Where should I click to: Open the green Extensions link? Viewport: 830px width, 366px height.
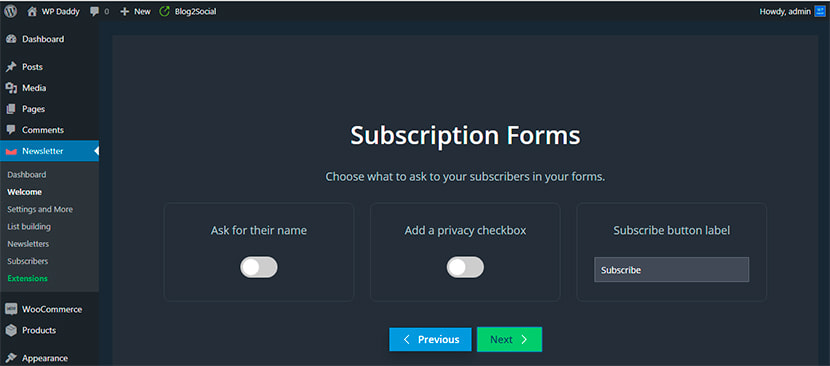[x=28, y=279]
